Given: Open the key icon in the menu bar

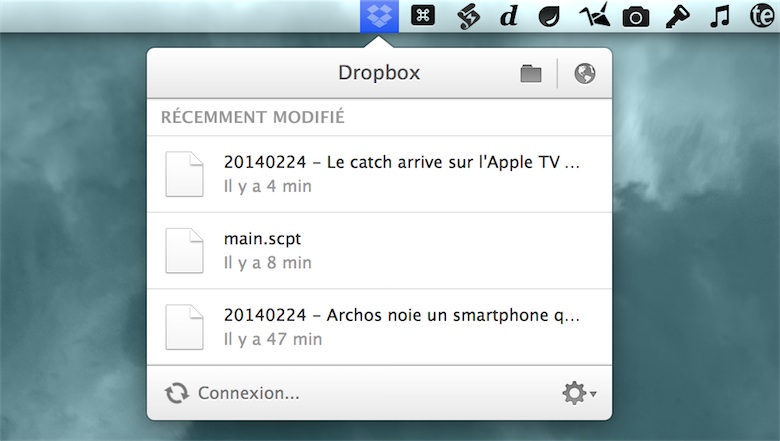Looking at the screenshot, I should click(x=678, y=16).
